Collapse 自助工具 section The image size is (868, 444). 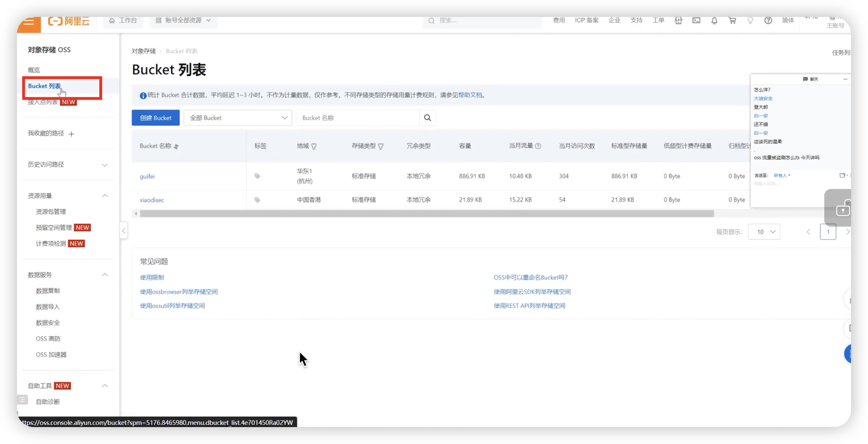pos(105,386)
